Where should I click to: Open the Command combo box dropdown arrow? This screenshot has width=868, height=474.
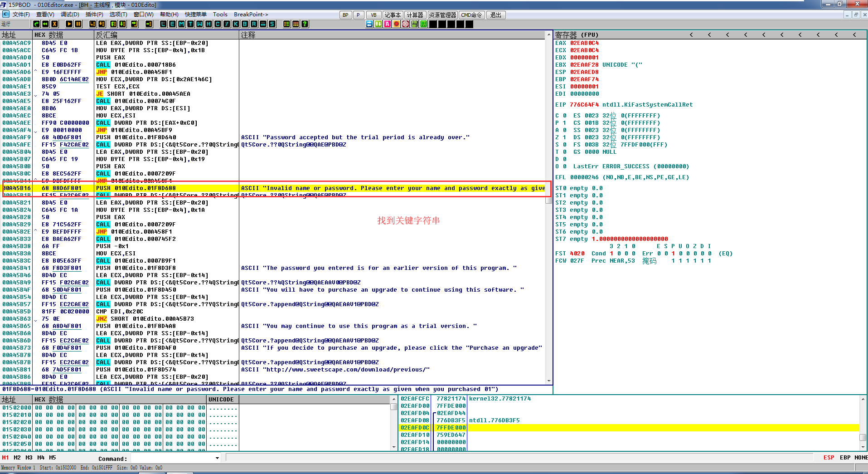(x=217, y=458)
